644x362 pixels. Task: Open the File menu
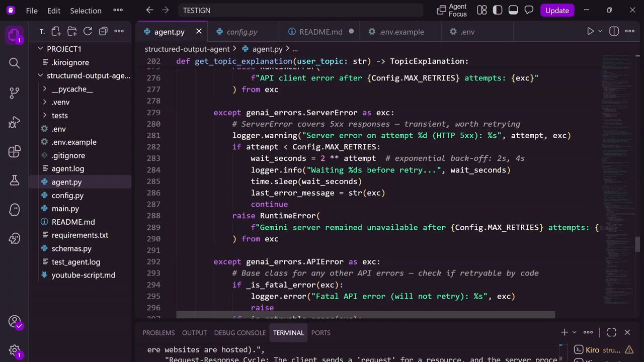(32, 10)
